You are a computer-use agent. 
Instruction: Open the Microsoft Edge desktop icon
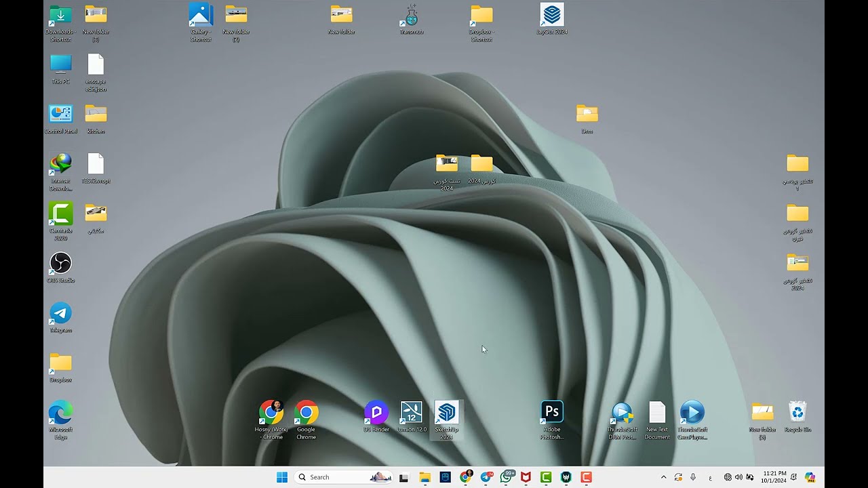(x=60, y=420)
